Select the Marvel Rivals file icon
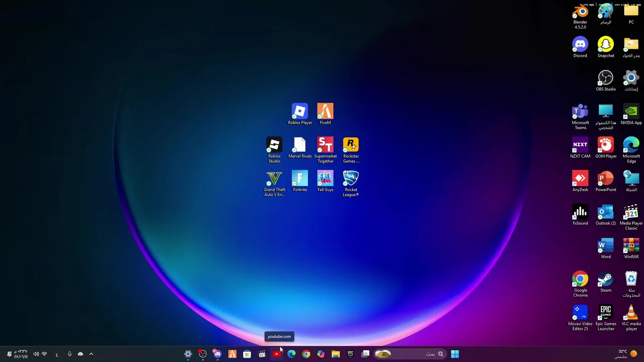The width and height of the screenshot is (644, 362). click(300, 148)
